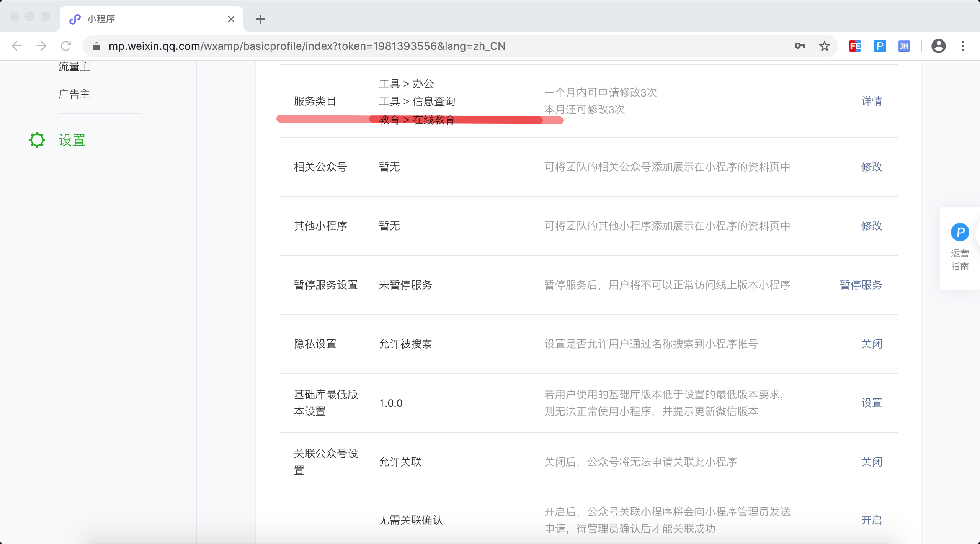Reload the current page
Screen dimensions: 980x544
click(x=66, y=46)
